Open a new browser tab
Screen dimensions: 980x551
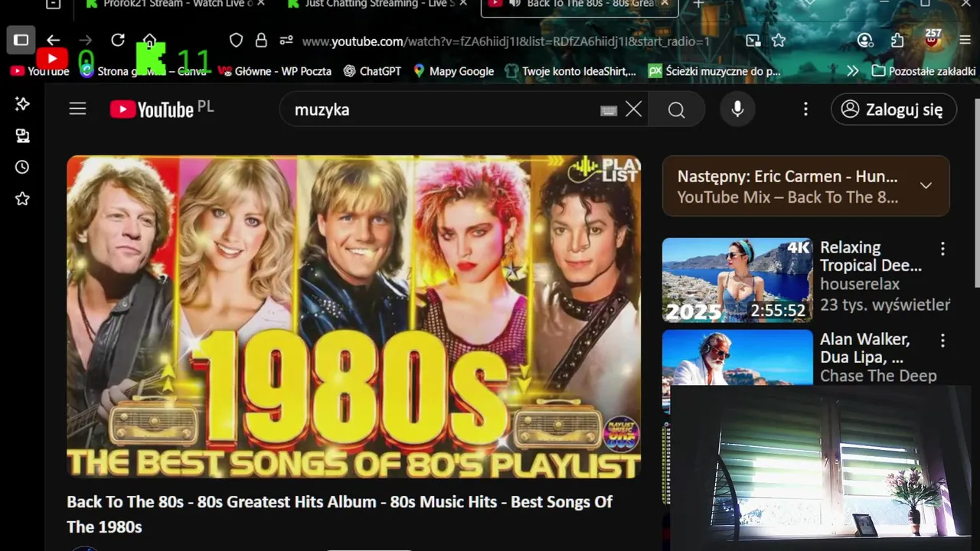(698, 5)
